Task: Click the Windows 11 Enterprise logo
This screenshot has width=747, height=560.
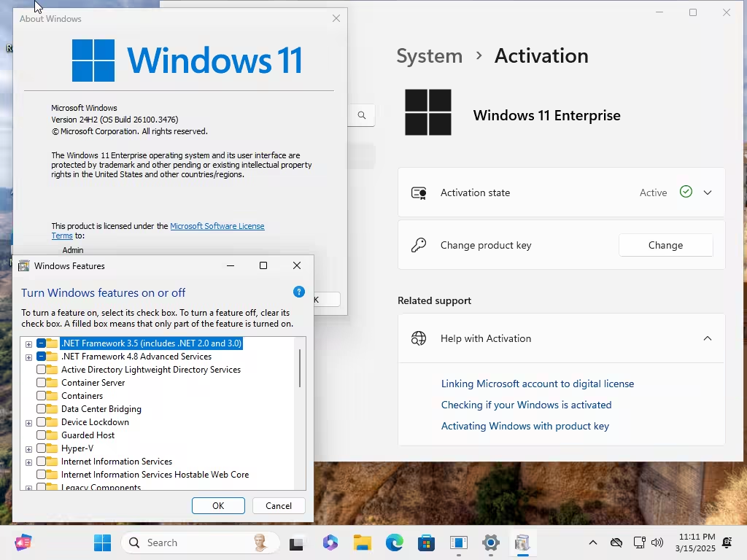Action: click(x=427, y=112)
